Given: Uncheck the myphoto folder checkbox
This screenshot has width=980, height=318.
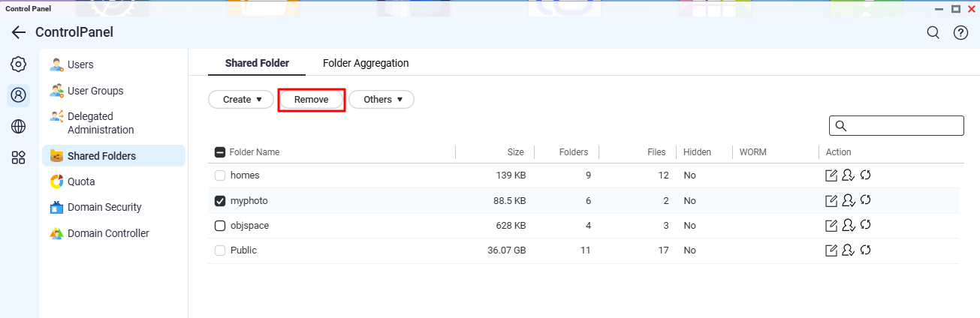Looking at the screenshot, I should tap(220, 201).
